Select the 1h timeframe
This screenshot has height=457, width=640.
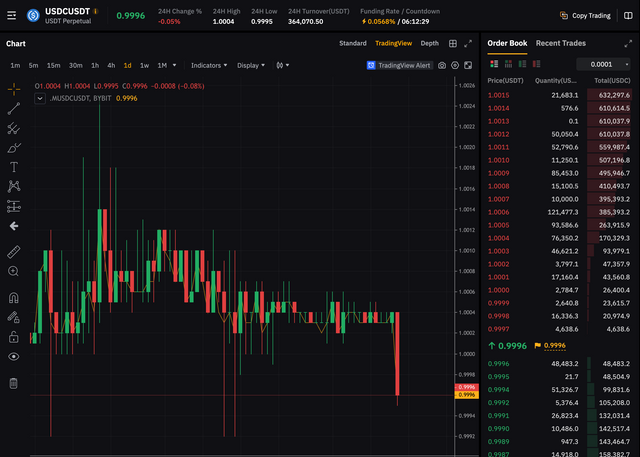pyautogui.click(x=95, y=65)
